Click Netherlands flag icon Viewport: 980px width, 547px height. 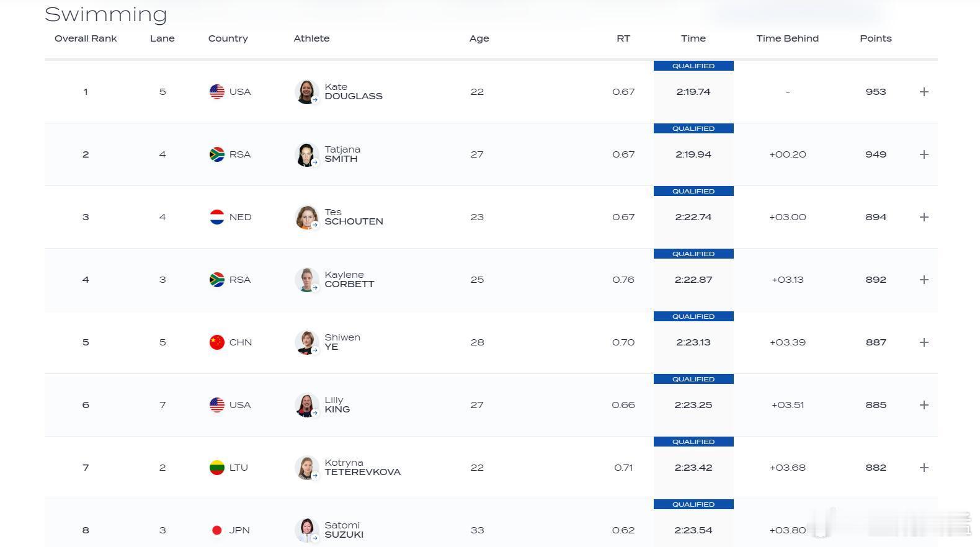click(216, 217)
